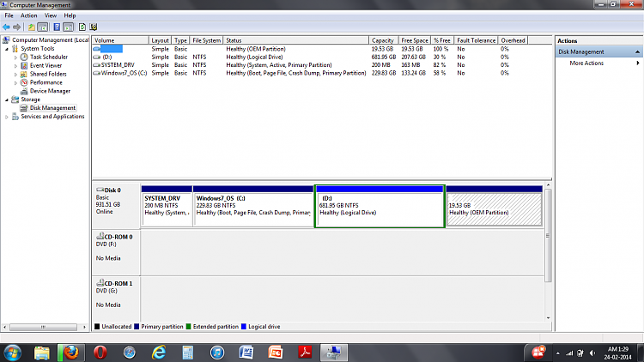Open the View menu
The image size is (644, 362).
tap(51, 15)
